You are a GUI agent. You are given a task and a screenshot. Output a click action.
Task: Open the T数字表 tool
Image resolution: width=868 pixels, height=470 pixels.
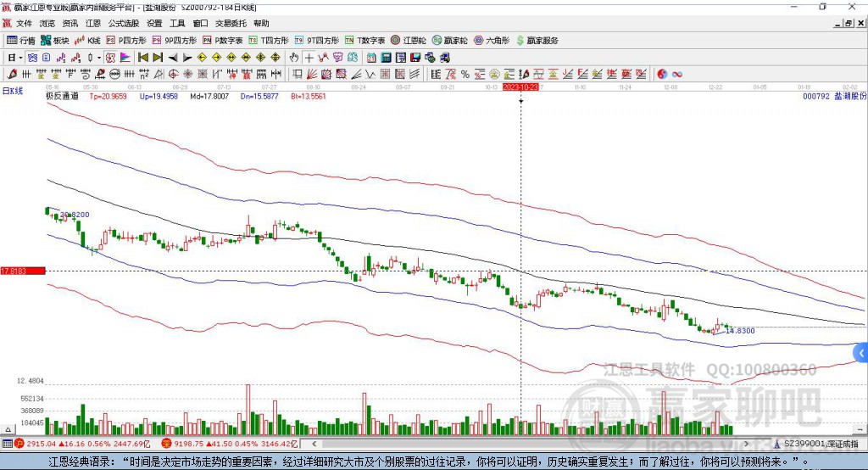[x=364, y=41]
